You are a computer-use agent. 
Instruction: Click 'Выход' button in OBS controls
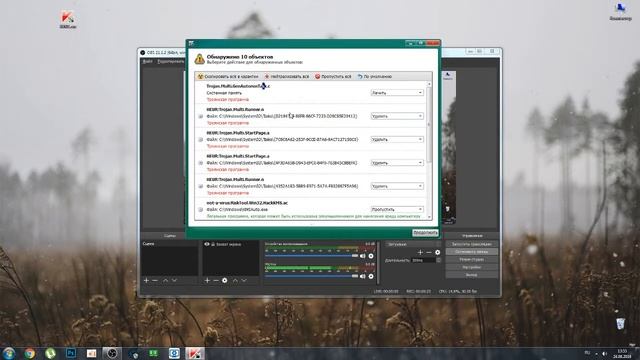pos(471,275)
